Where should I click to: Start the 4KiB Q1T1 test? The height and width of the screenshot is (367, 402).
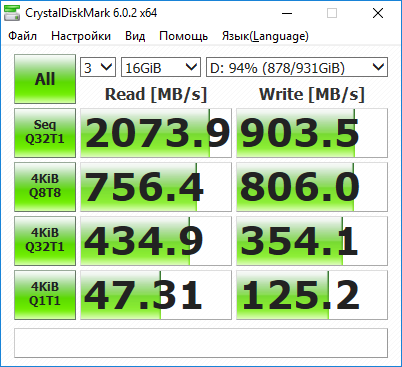tap(45, 295)
